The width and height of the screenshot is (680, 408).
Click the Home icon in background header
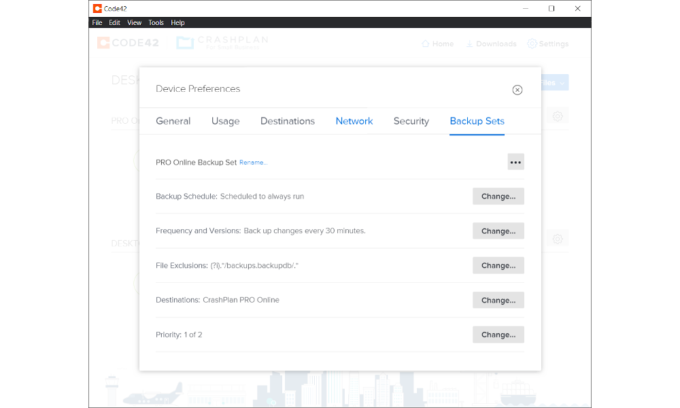click(x=425, y=43)
